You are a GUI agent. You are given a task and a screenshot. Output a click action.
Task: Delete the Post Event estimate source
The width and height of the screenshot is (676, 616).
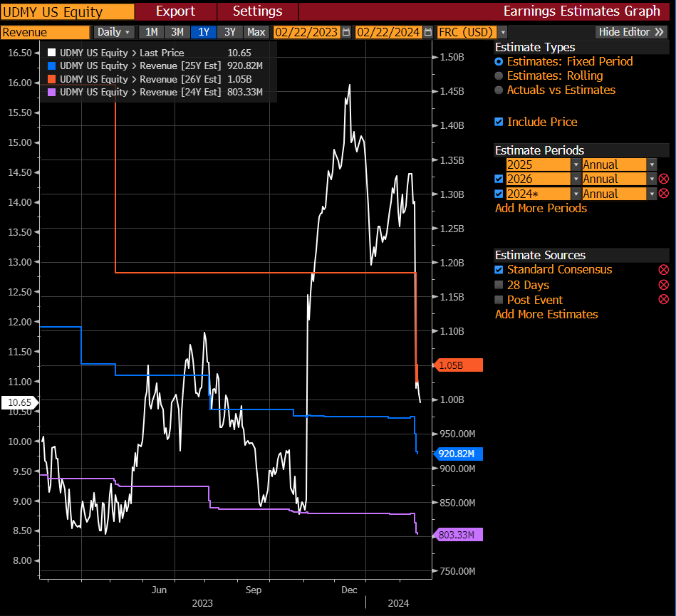coord(663,300)
